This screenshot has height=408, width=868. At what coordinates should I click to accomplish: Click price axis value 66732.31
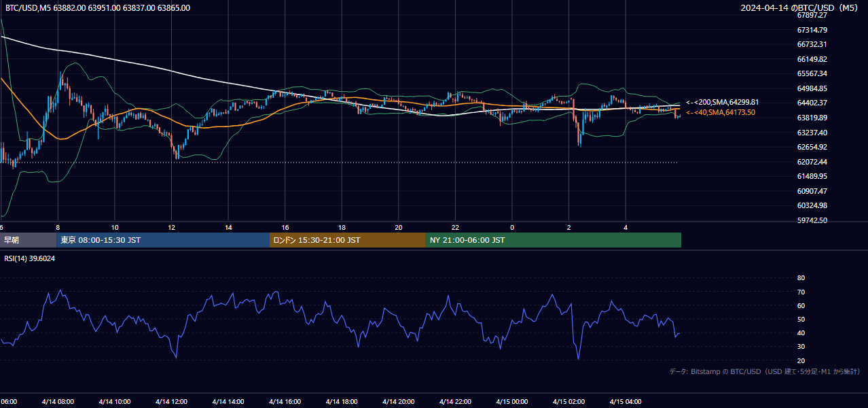(x=812, y=44)
